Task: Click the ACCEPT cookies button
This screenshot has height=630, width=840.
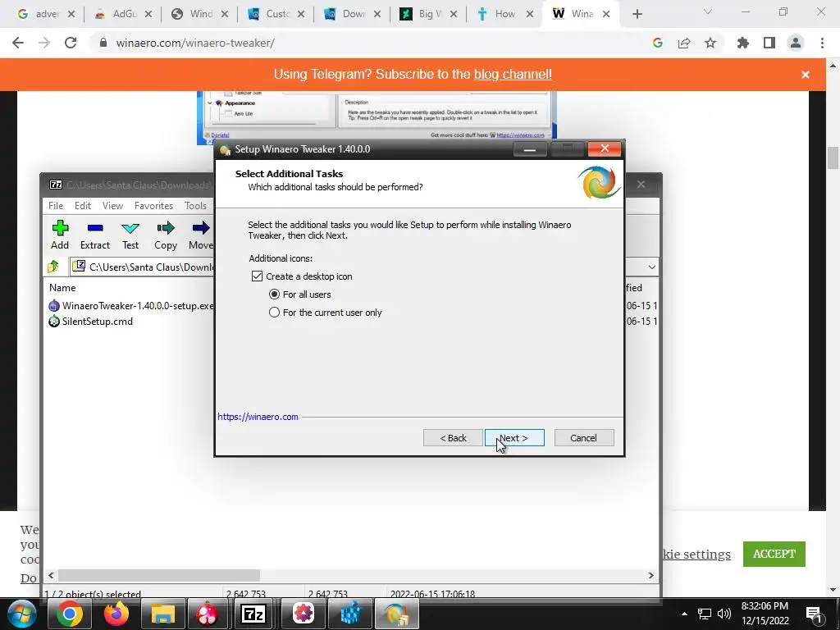Action: (774, 554)
